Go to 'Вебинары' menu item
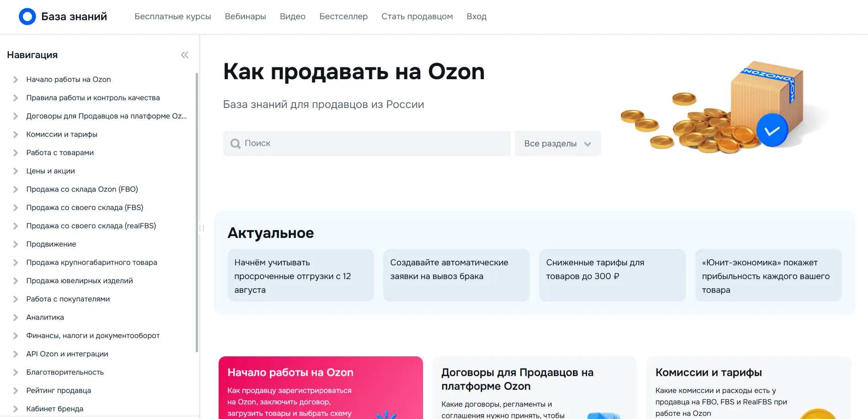The width and height of the screenshot is (868, 419). 245,16
